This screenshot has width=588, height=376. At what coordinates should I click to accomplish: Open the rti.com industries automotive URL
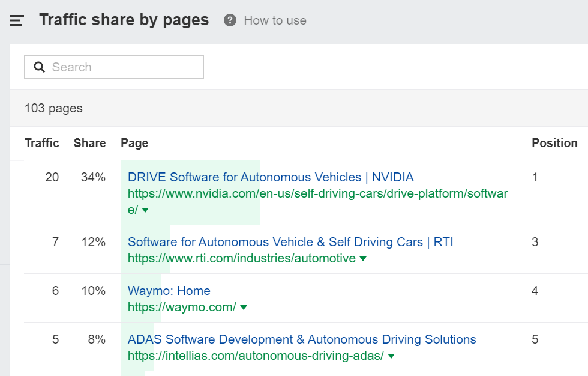click(x=242, y=258)
